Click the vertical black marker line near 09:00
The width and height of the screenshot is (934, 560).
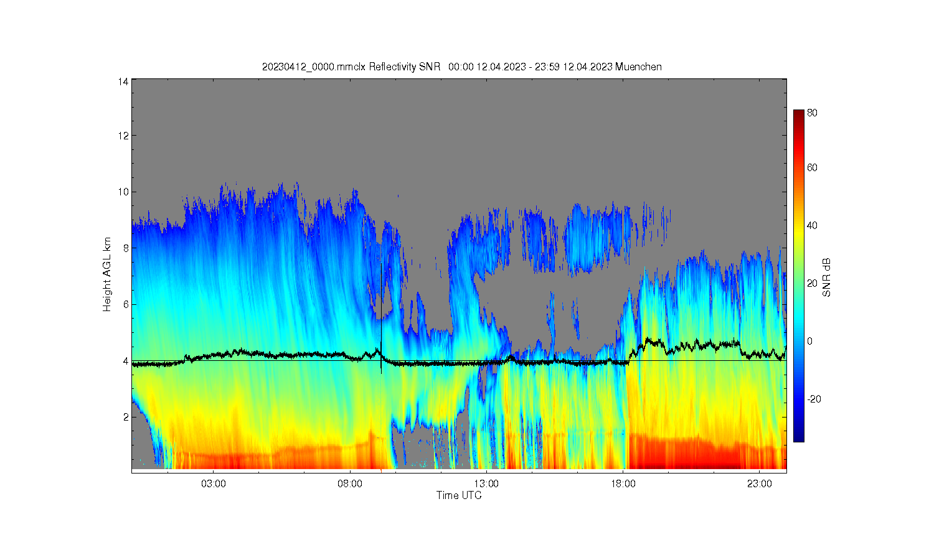381,317
